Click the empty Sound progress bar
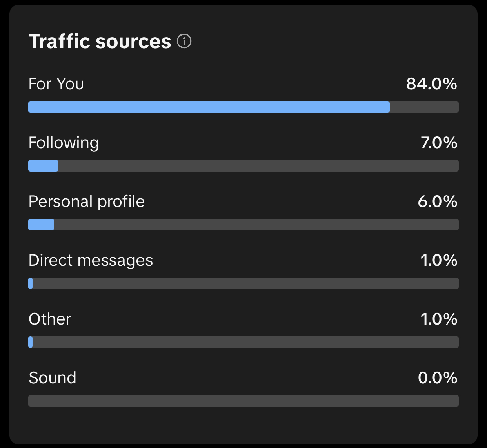Screen dimensions: 487x448 (x=243, y=401)
